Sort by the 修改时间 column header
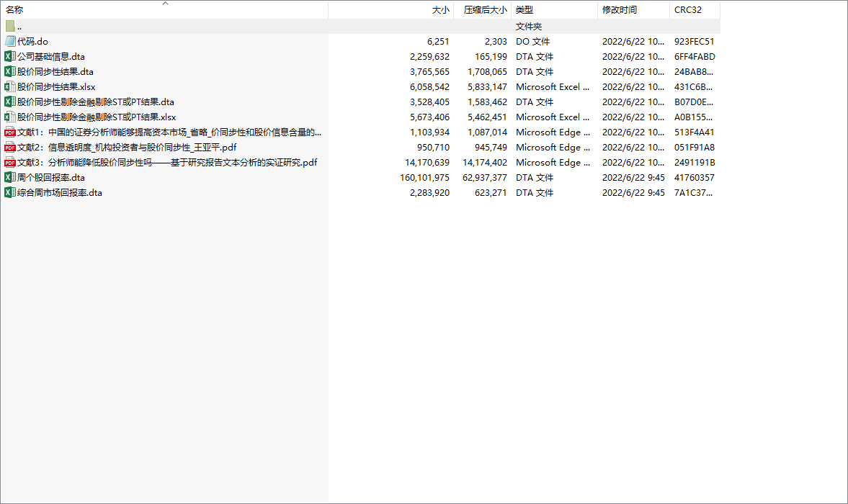Image resolution: width=848 pixels, height=504 pixels. [x=633, y=10]
